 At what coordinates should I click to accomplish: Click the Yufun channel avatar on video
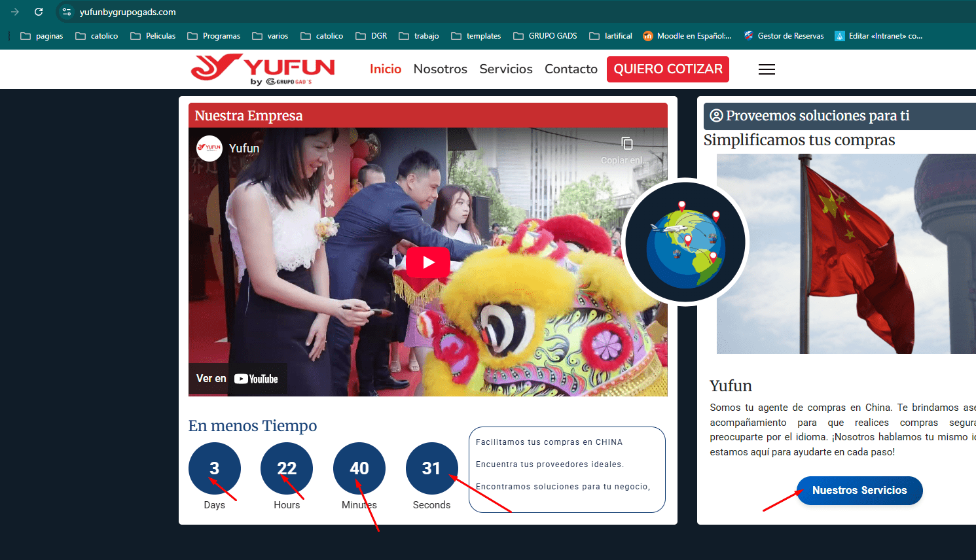(209, 149)
